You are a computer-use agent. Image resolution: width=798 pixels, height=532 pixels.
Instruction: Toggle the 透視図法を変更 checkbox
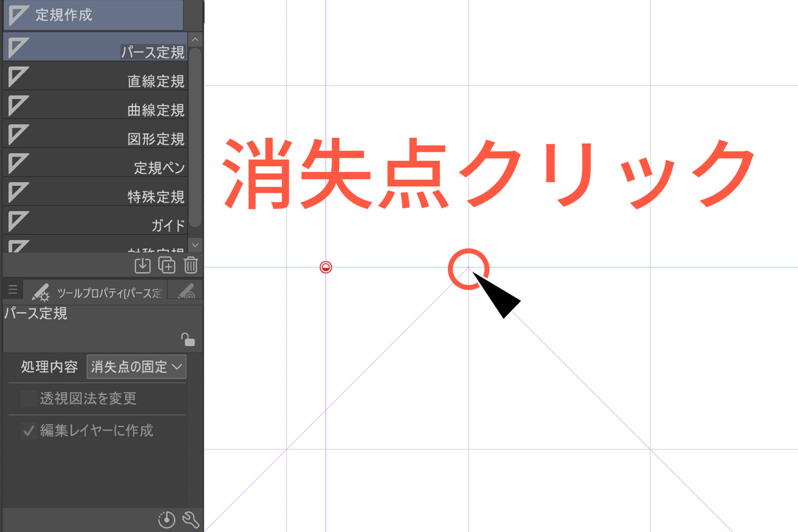(x=28, y=398)
